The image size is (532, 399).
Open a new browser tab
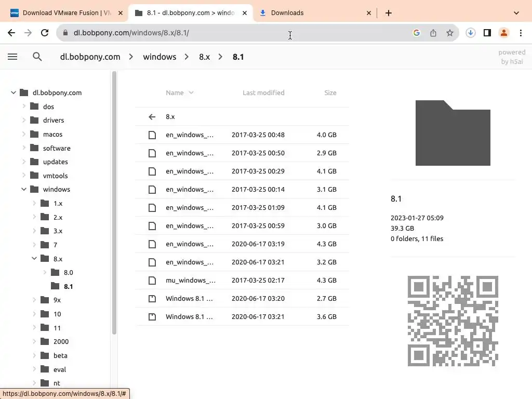[x=389, y=13]
